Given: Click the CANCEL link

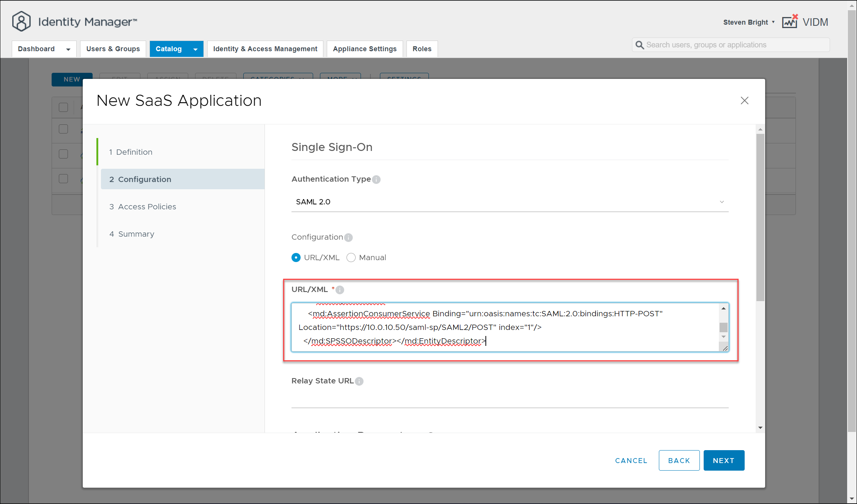Looking at the screenshot, I should [x=631, y=460].
